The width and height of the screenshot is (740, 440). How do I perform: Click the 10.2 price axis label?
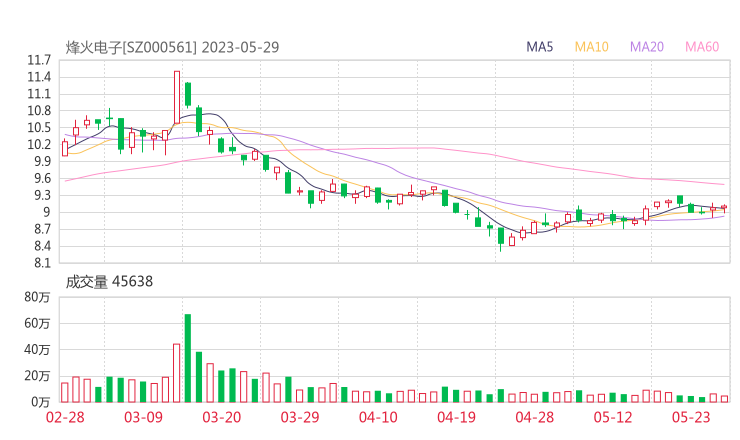(39, 145)
